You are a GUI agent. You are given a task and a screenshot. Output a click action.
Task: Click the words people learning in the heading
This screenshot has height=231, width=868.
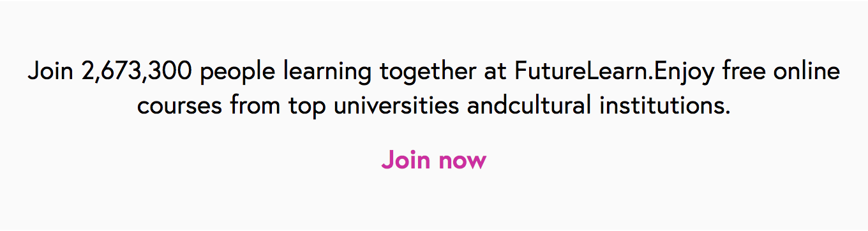[x=285, y=71]
